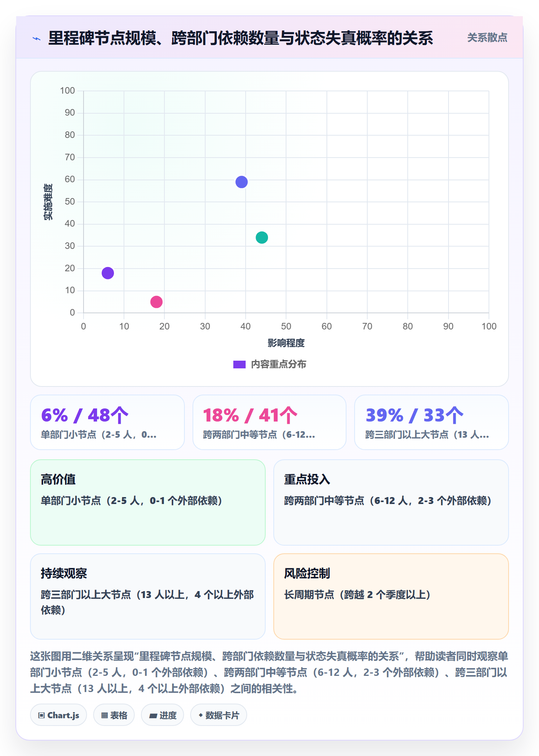
Task: Open the 6% / 48个 data card
Action: click(107, 422)
